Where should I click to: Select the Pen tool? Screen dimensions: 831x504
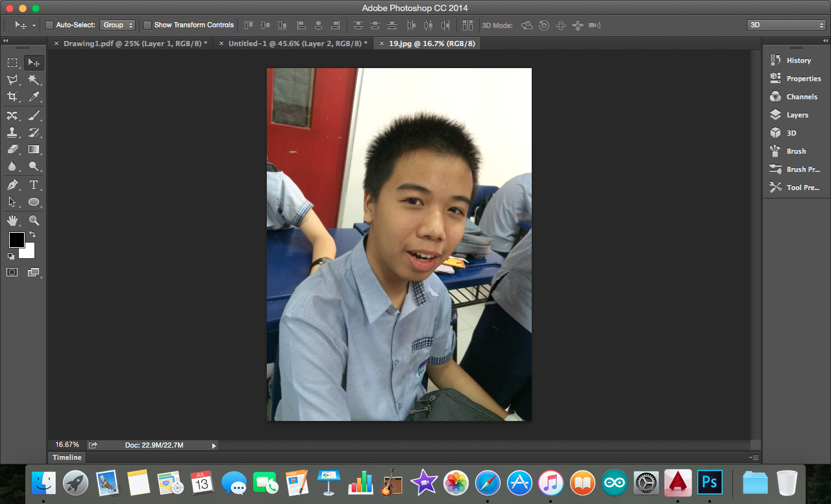(x=12, y=185)
